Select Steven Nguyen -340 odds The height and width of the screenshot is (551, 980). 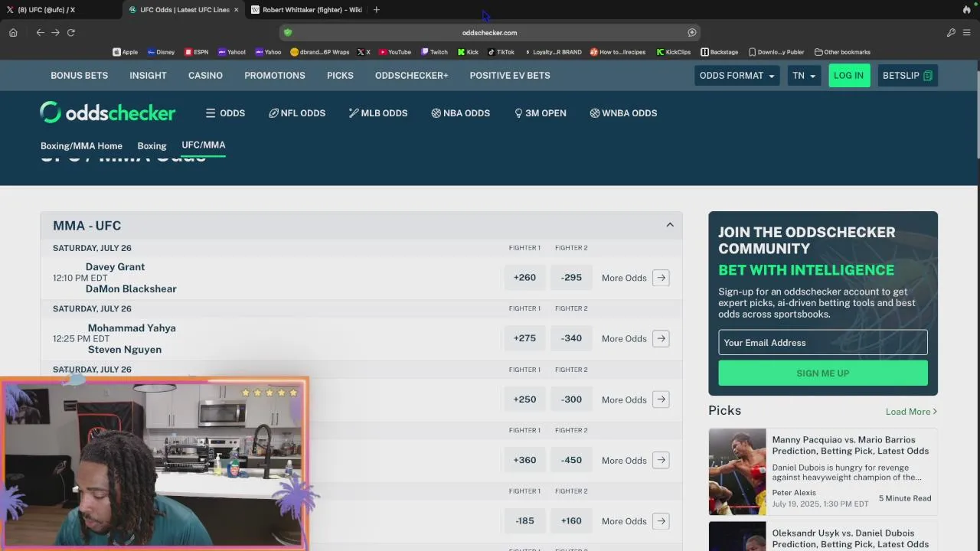571,338
